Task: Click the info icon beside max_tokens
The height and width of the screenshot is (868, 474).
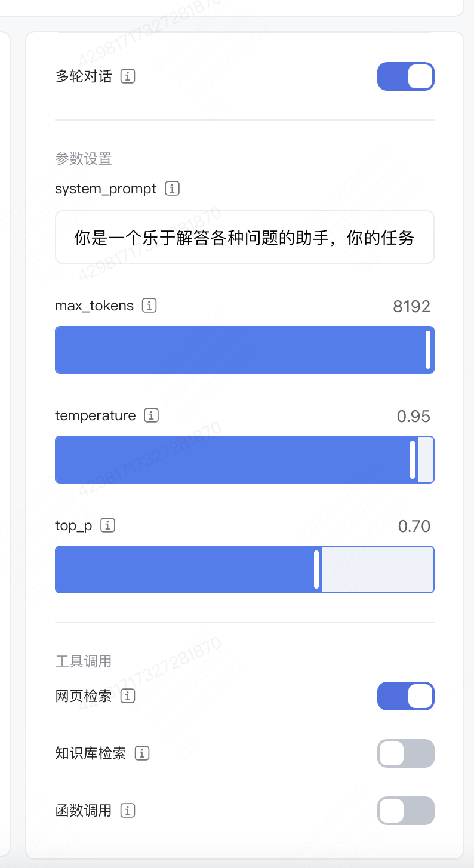Action: 149,306
